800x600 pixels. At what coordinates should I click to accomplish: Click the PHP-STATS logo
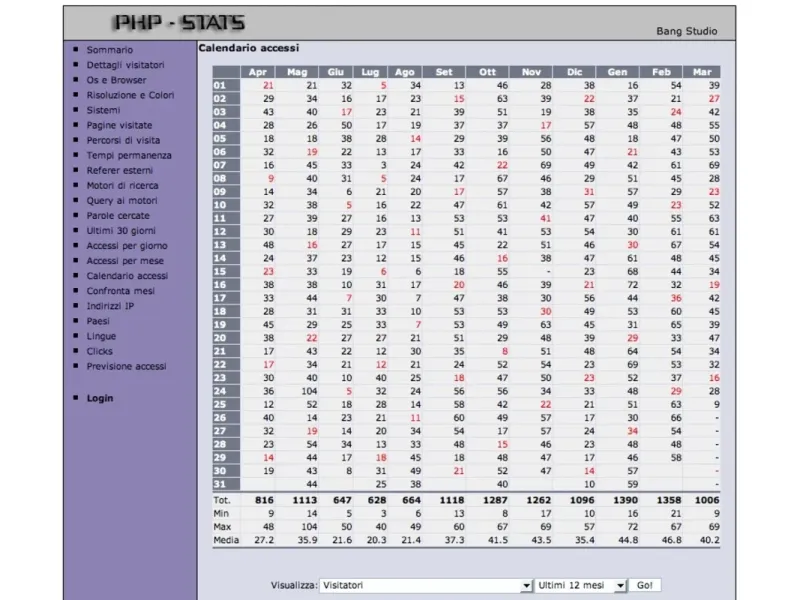click(179, 22)
